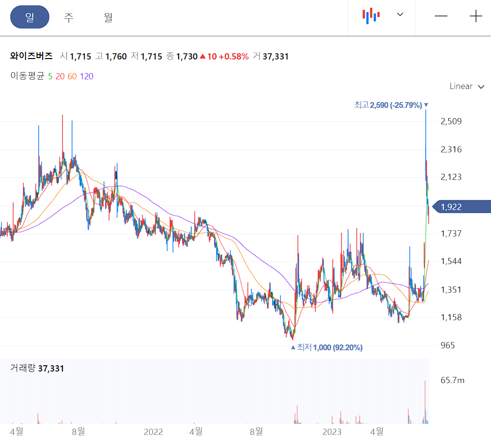Screen dimensions: 491x448
Task: Click the 2,509 price axis label
Action: 451,121
